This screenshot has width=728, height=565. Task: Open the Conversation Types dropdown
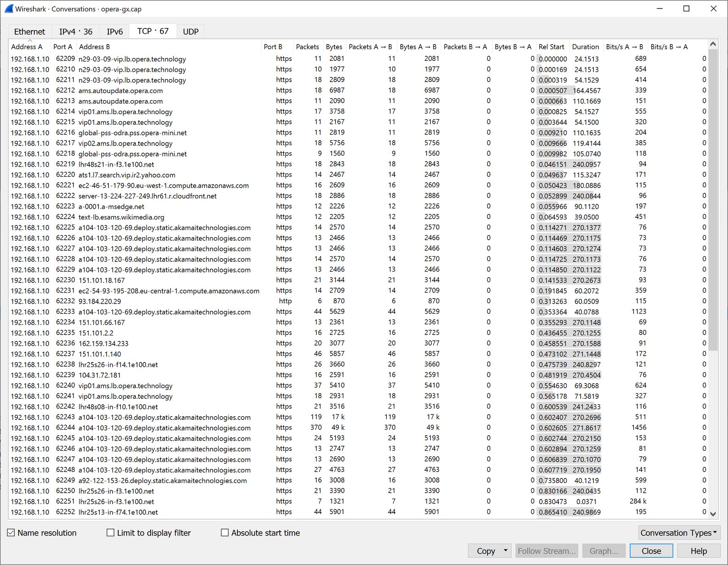point(679,533)
